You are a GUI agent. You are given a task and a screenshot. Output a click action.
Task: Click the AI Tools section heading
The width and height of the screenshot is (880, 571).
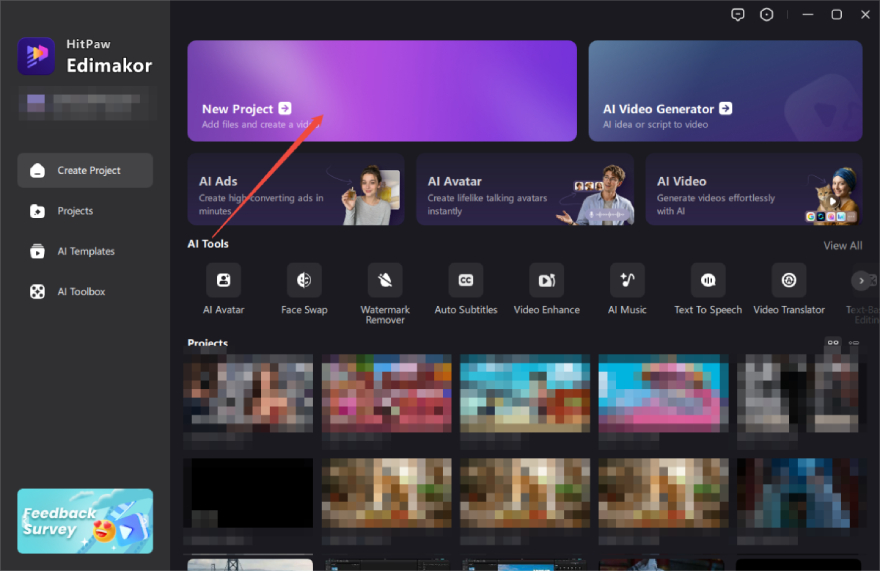[x=208, y=244]
